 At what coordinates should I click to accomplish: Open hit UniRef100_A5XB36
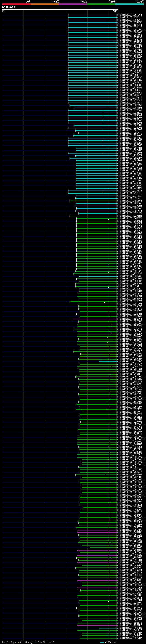(131, 273)
